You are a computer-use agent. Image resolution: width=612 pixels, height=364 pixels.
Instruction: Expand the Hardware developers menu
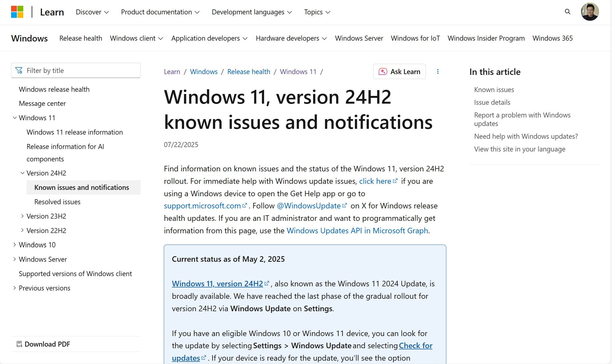tap(291, 38)
